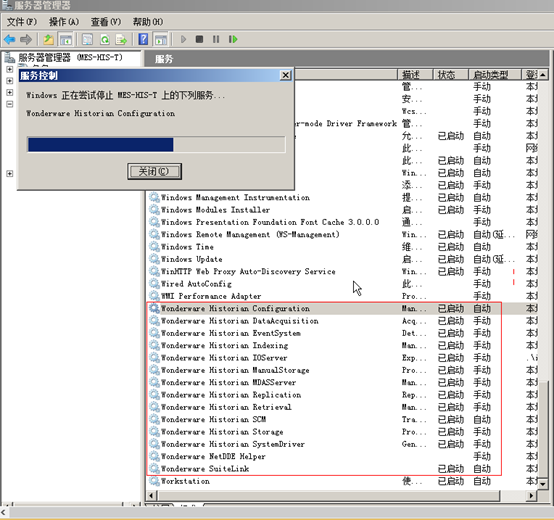Select 服务器管理器 (MES-HIS-T) tree root

(70, 57)
